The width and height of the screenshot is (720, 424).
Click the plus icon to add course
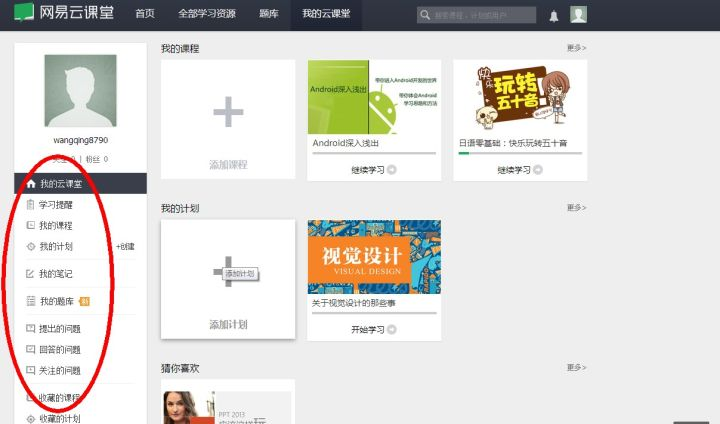[x=228, y=112]
